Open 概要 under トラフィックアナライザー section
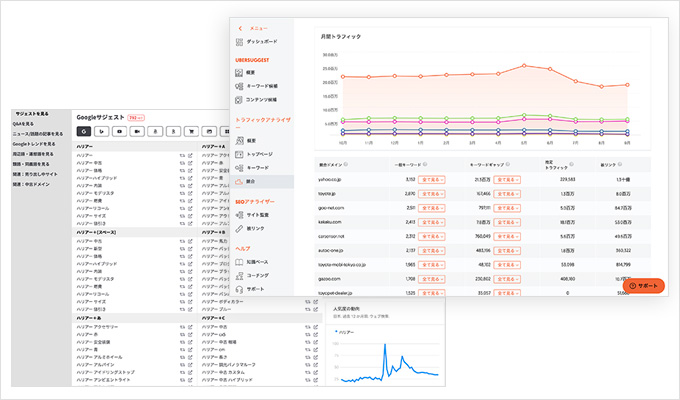This screenshot has width=680, height=400. pos(245,141)
